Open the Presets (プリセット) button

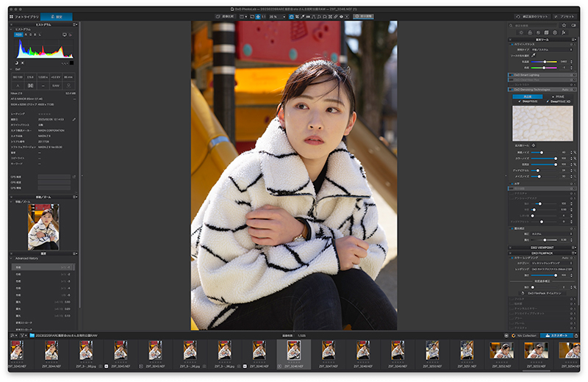[564, 16]
